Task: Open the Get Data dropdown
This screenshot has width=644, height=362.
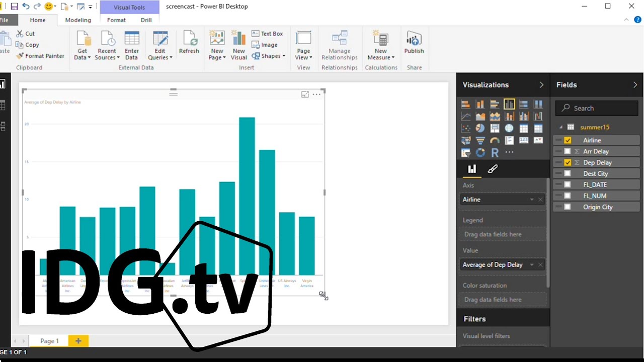Action: (83, 54)
